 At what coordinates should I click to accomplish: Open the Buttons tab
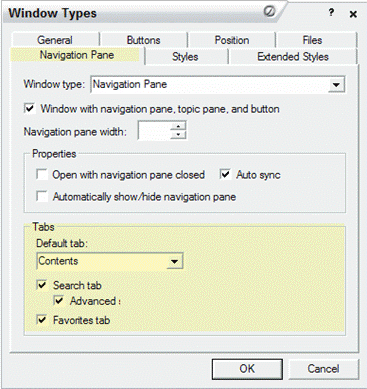144,40
